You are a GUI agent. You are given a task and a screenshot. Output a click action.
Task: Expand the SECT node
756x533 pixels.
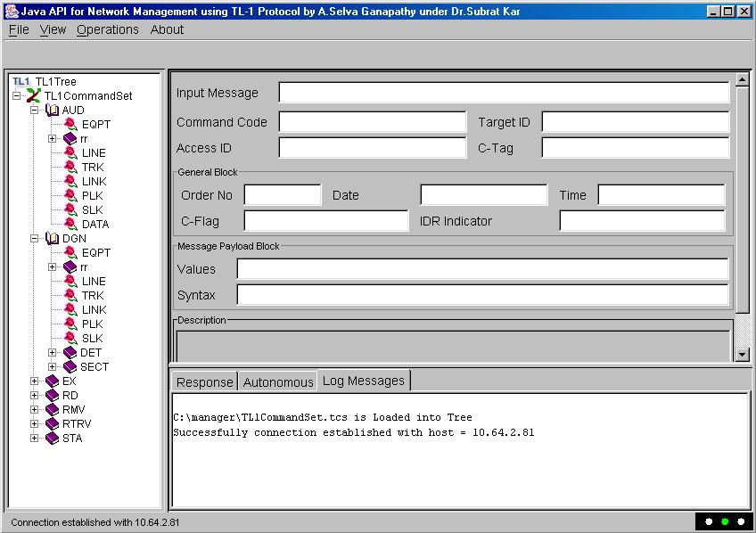pos(52,366)
